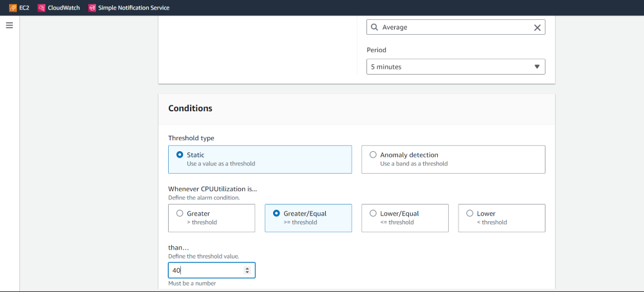Select Anomaly detection threshold type
Viewport: 644px width, 292px height.
[x=373, y=155]
